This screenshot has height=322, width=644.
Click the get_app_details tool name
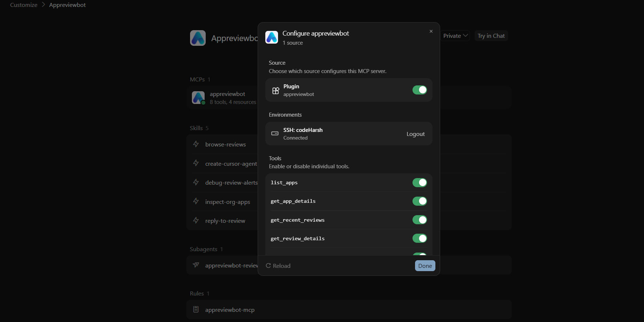(x=293, y=201)
